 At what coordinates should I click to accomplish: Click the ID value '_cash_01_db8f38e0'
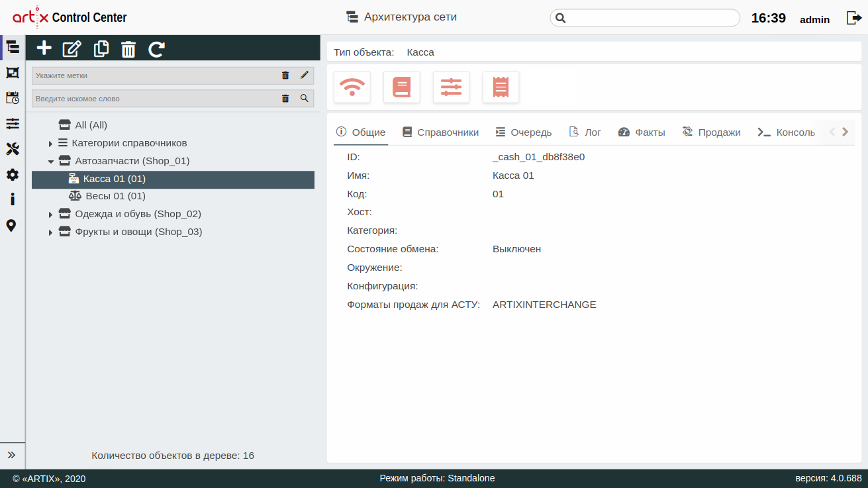[x=539, y=157]
